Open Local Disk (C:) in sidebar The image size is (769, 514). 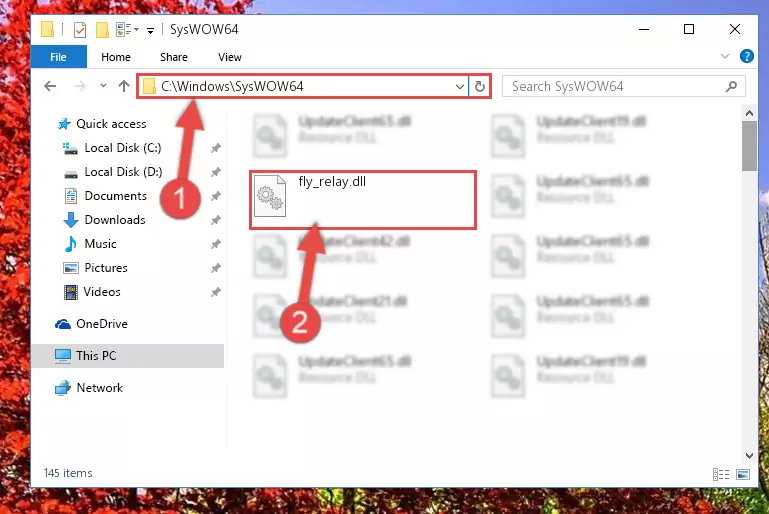(x=112, y=148)
